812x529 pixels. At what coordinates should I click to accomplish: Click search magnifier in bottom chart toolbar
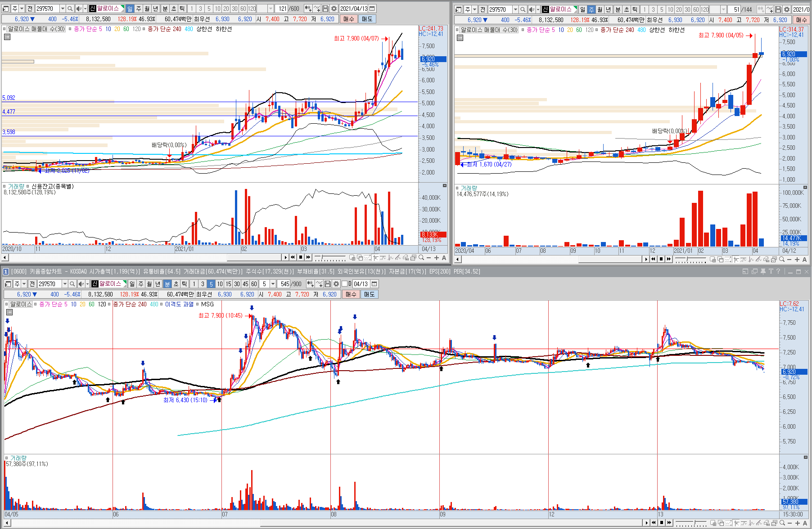pos(72,284)
